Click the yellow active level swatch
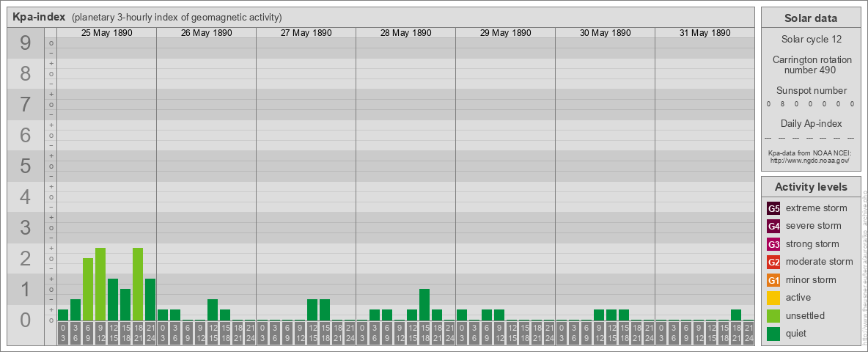The image size is (868, 352). tap(773, 298)
